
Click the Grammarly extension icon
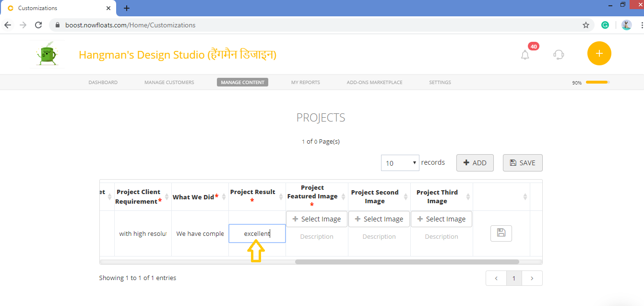[x=605, y=24]
